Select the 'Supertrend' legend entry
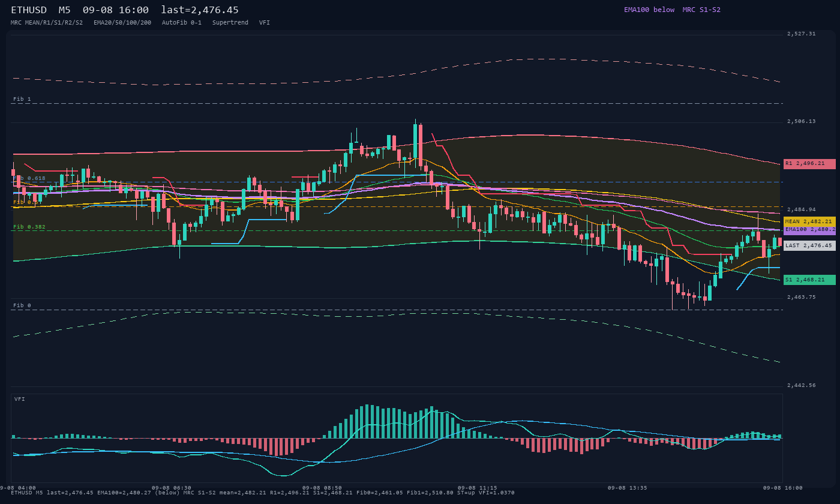The height and width of the screenshot is (504, 840). (x=230, y=22)
